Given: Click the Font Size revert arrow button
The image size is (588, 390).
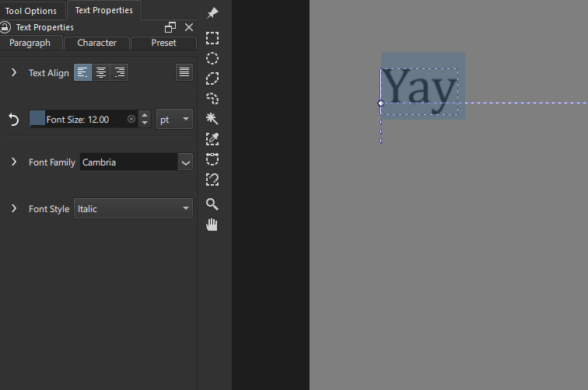Looking at the screenshot, I should 13,120.
